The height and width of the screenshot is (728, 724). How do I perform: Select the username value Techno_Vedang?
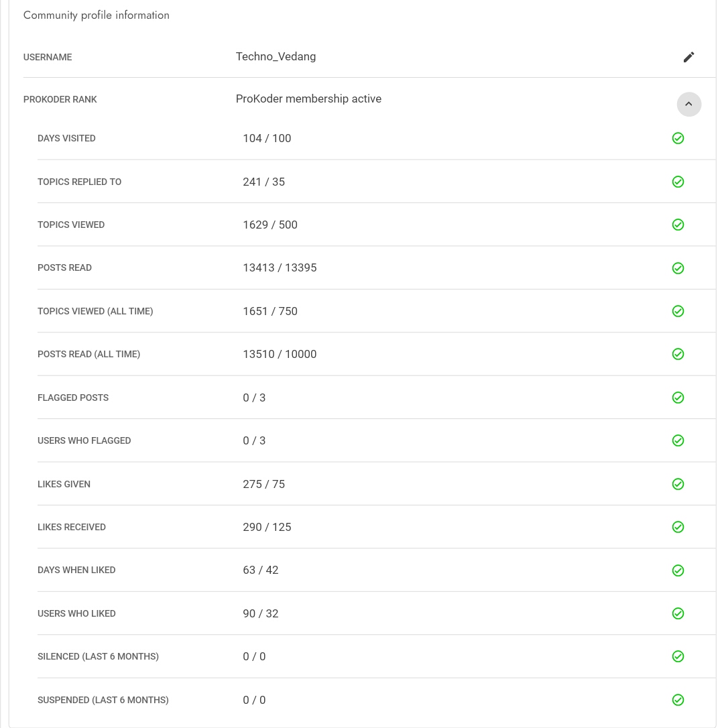(x=276, y=56)
